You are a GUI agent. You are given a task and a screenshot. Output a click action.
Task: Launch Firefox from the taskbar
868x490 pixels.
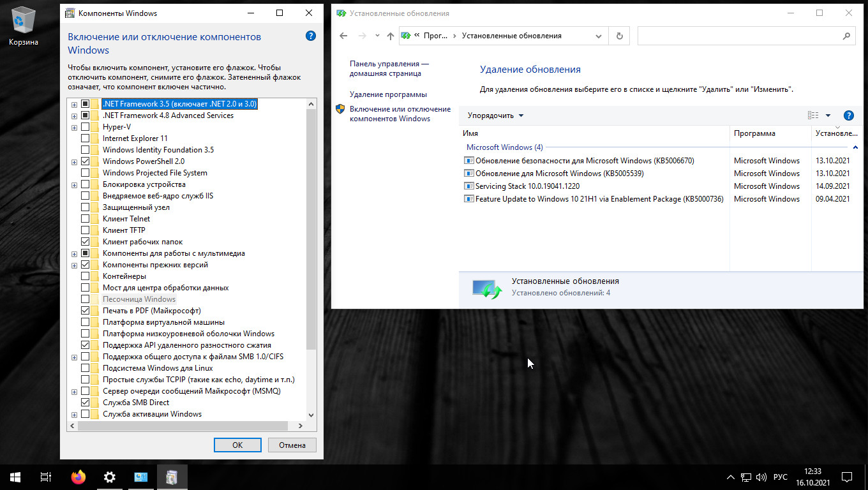coord(79,477)
